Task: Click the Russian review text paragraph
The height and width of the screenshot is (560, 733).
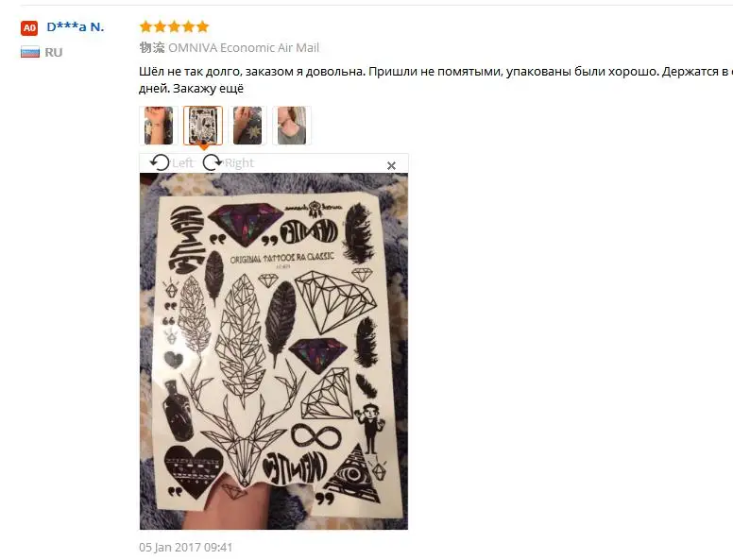Action: click(x=435, y=80)
